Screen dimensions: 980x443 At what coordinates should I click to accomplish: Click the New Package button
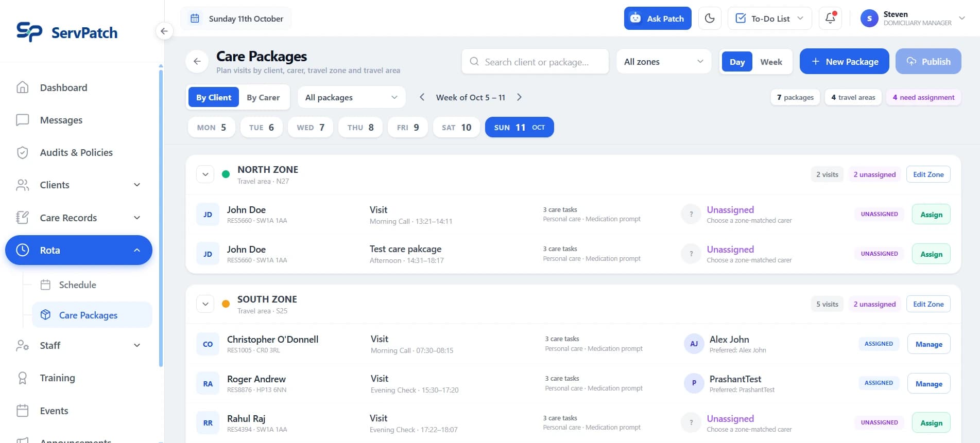[845, 62]
